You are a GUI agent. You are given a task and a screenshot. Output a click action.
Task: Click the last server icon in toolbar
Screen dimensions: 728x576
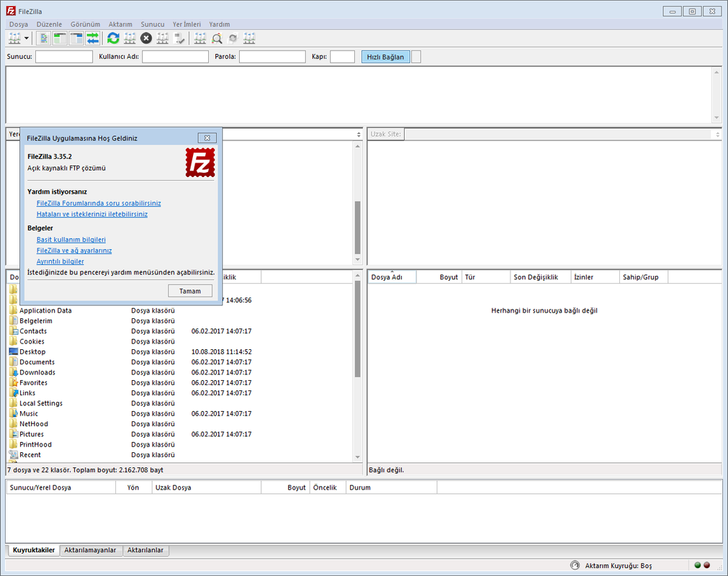click(249, 39)
